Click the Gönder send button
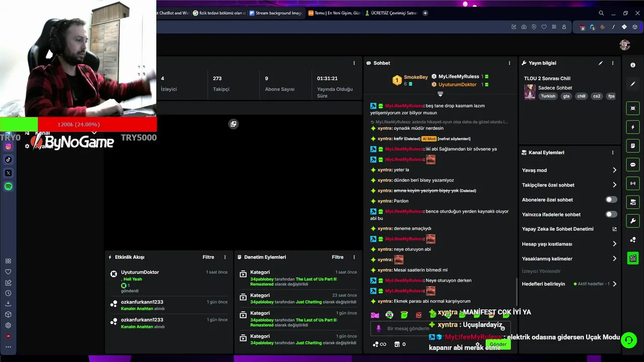This screenshot has width=644, height=362. tap(498, 344)
